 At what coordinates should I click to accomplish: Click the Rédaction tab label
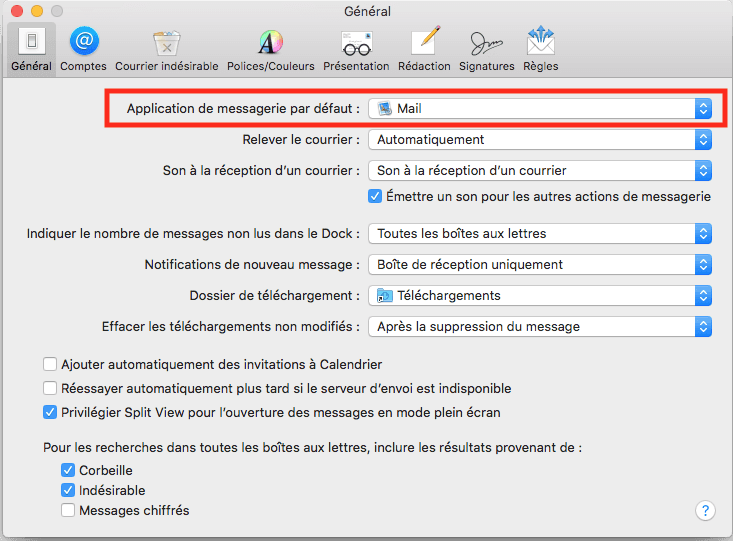[x=424, y=66]
